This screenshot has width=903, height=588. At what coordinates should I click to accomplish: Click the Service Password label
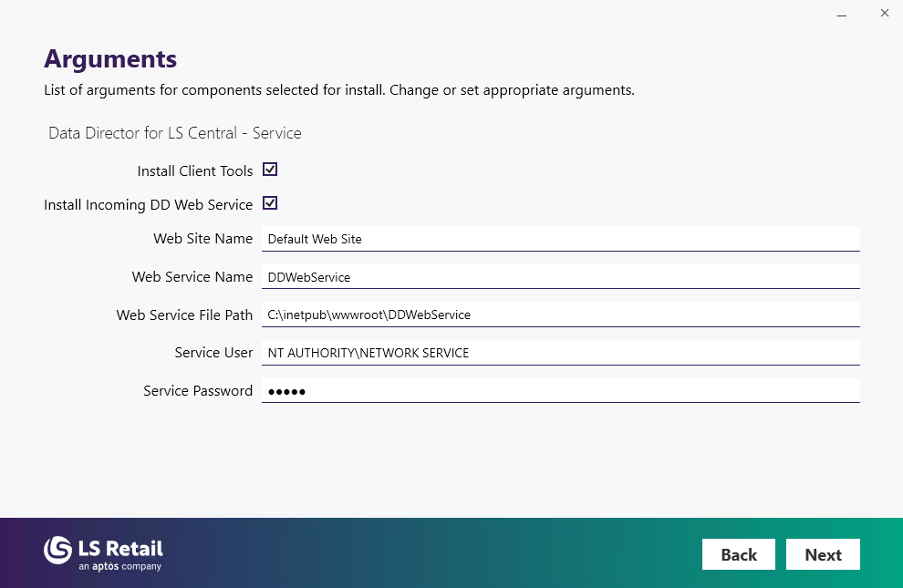198,391
